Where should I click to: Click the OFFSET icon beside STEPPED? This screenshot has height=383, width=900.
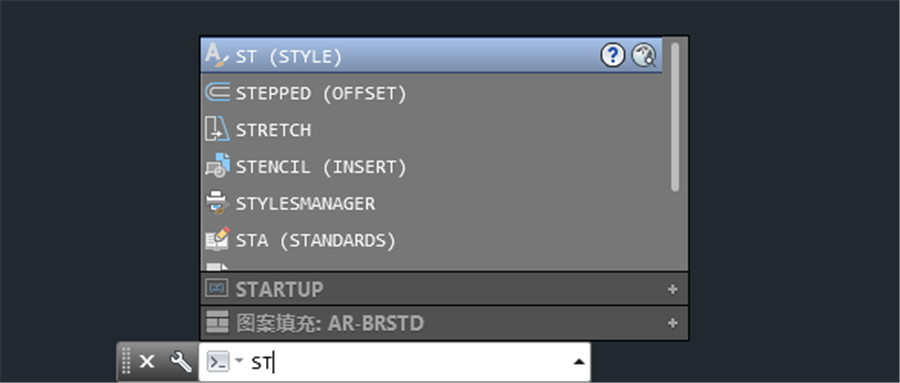click(x=217, y=92)
